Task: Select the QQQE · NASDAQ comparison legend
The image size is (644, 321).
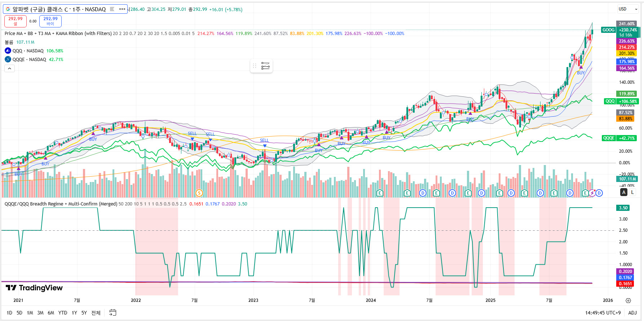Action: (x=29, y=60)
